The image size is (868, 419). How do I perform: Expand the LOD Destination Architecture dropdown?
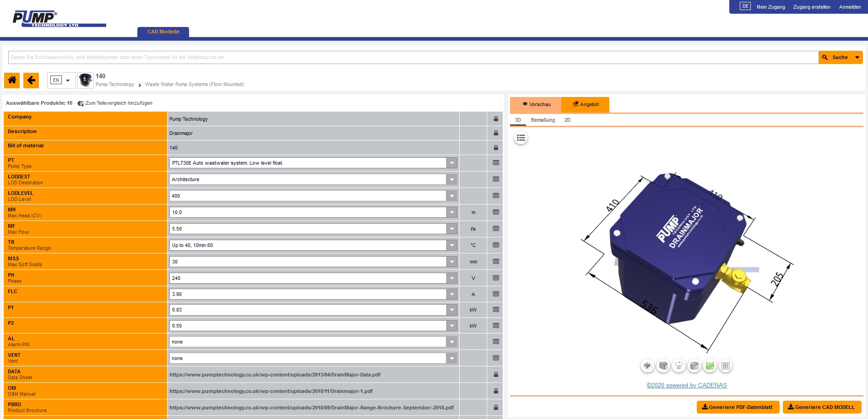point(452,179)
